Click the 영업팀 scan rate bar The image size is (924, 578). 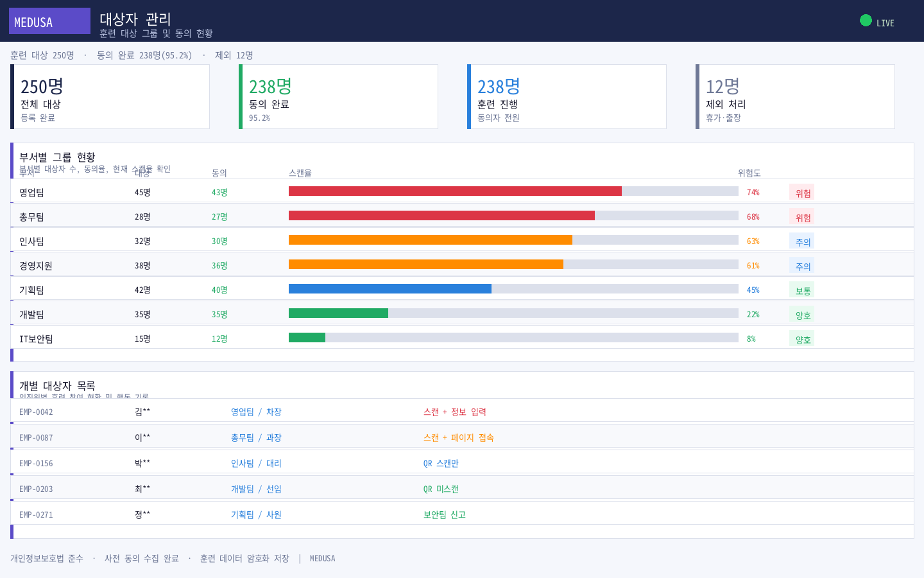(x=513, y=191)
